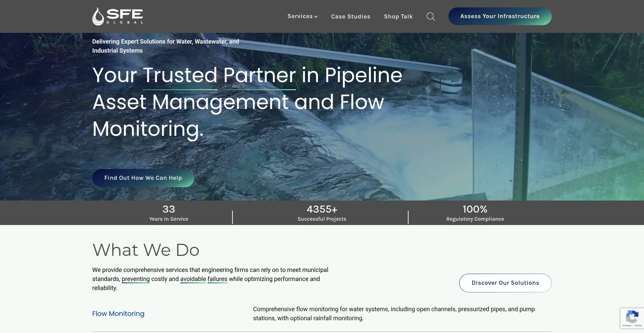Click the reCAPTCHA Terms link
Screen dimensions: 644x333
[638, 326]
